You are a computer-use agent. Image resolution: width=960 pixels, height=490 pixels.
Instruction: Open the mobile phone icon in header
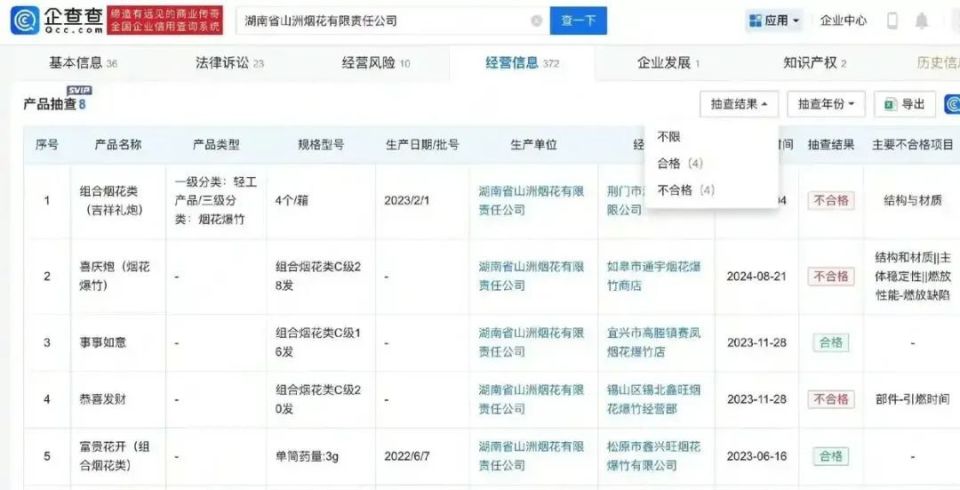pos(892,21)
